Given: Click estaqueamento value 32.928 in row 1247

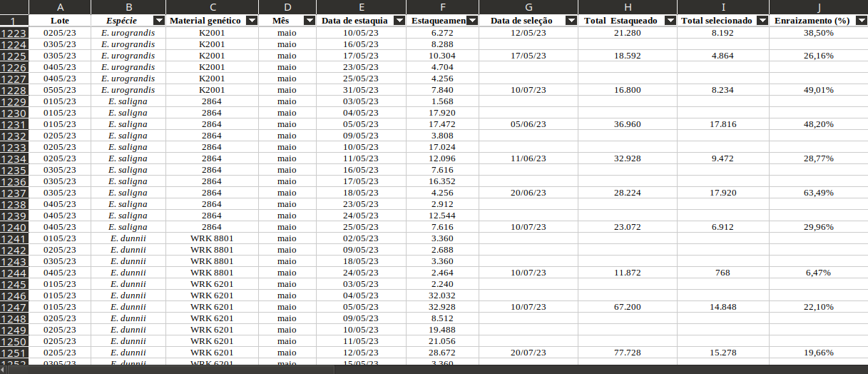Looking at the screenshot, I should point(442,307).
